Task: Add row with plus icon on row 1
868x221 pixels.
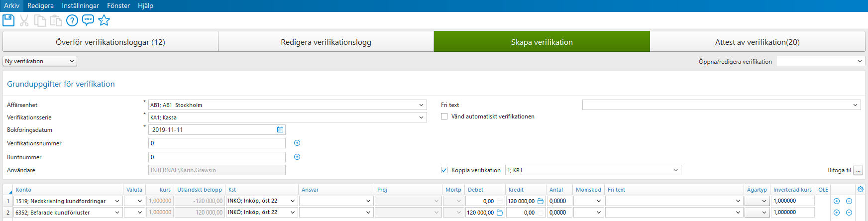Action: [837, 201]
